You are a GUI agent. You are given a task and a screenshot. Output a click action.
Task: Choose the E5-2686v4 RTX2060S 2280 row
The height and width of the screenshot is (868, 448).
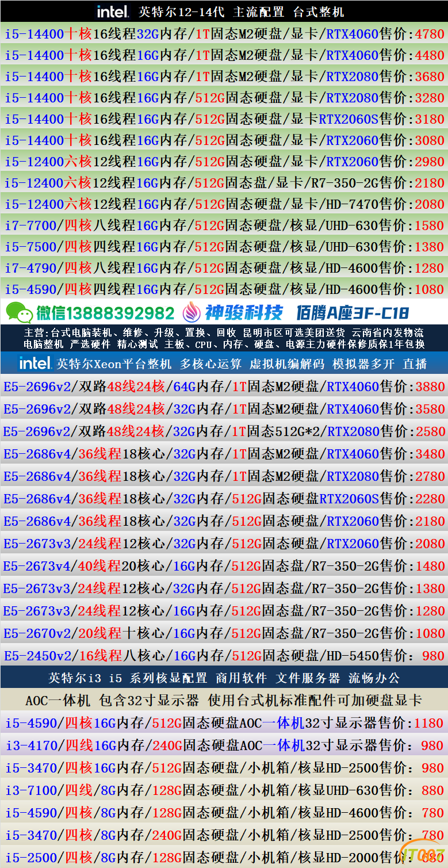224,499
